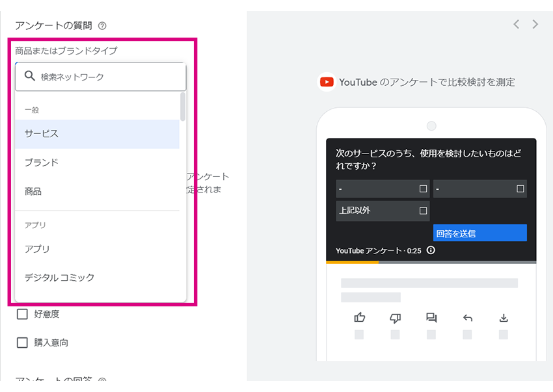This screenshot has height=392, width=553.
Task: Go to next preview with right chevron
Action: point(535,24)
